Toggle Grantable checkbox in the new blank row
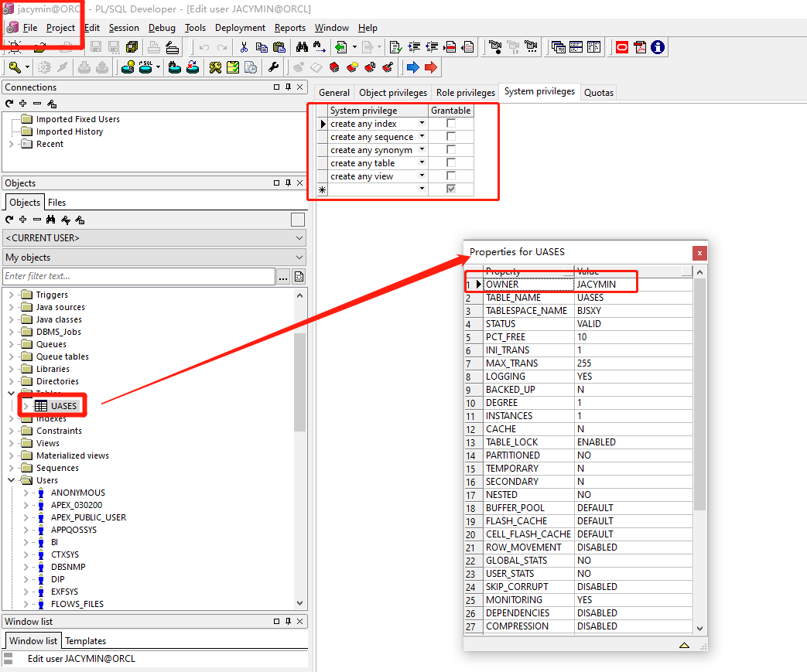The width and height of the screenshot is (807, 672). coord(451,189)
